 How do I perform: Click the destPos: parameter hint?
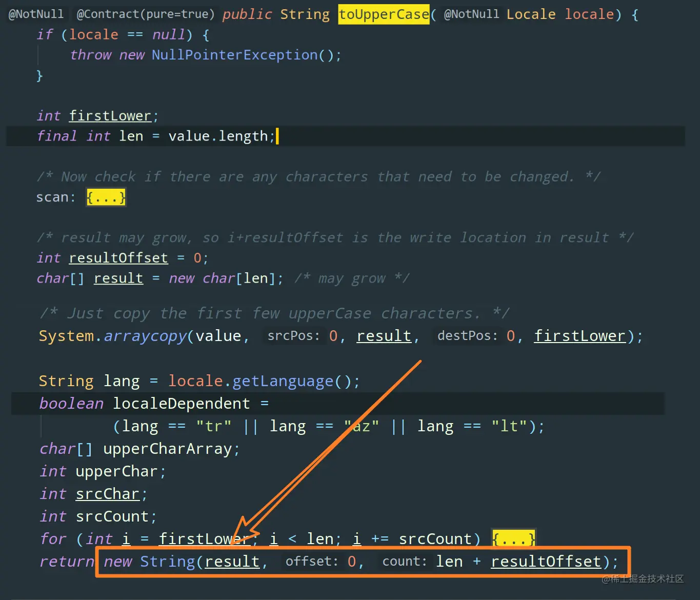pos(467,336)
